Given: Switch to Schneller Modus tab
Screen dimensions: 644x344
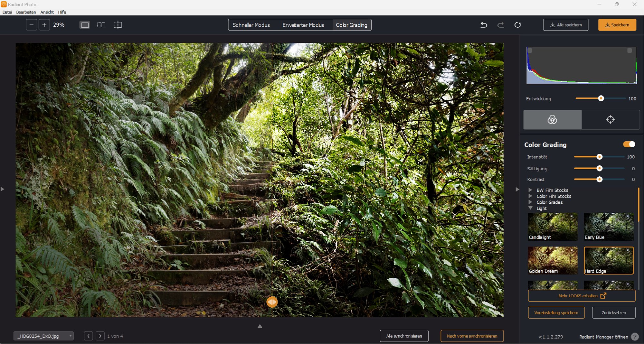Looking at the screenshot, I should [251, 25].
